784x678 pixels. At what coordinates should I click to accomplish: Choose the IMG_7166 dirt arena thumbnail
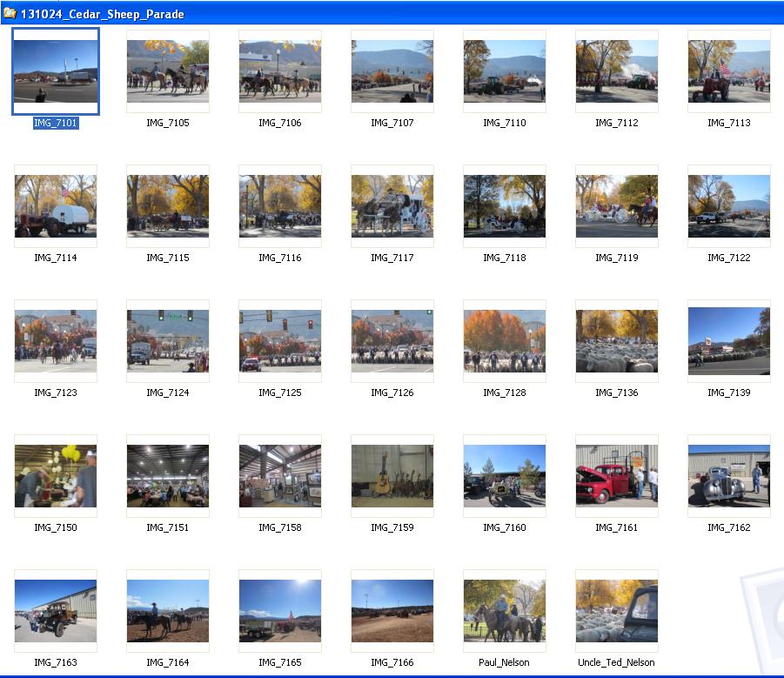[x=392, y=611]
